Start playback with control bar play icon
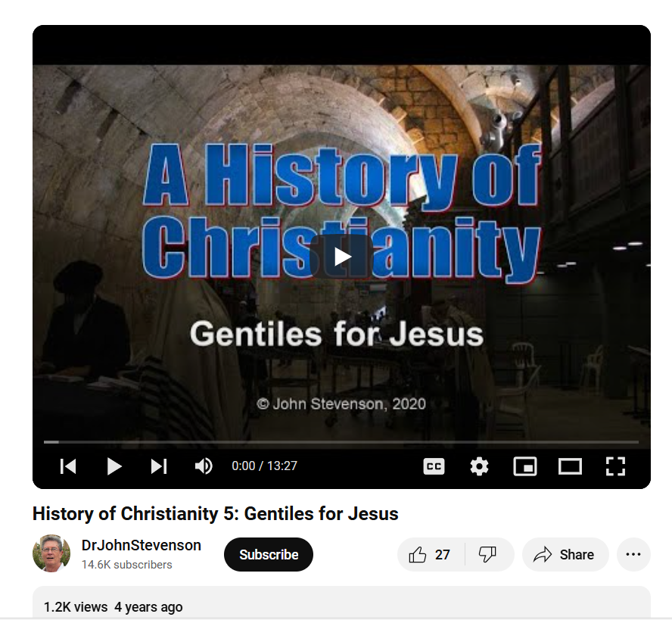This screenshot has width=672, height=620. click(114, 466)
